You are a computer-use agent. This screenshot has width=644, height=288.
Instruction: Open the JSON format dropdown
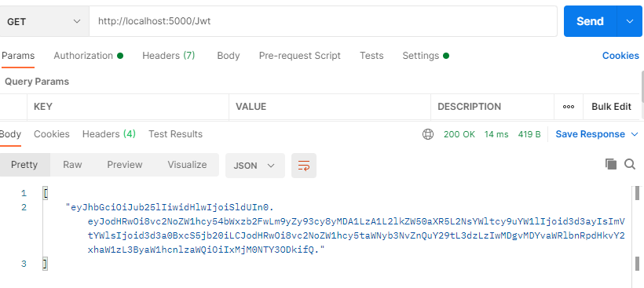(255, 166)
